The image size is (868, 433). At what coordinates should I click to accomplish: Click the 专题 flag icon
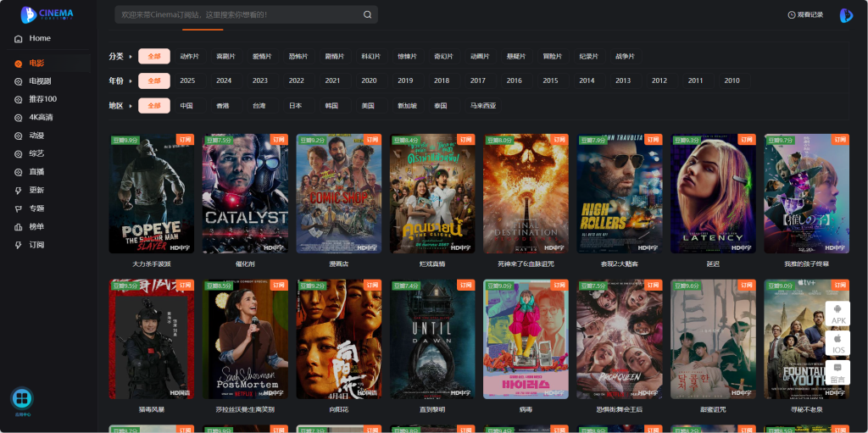(x=19, y=208)
